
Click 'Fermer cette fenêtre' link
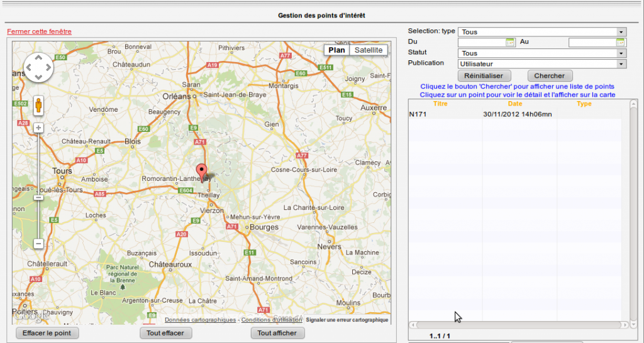click(x=40, y=31)
